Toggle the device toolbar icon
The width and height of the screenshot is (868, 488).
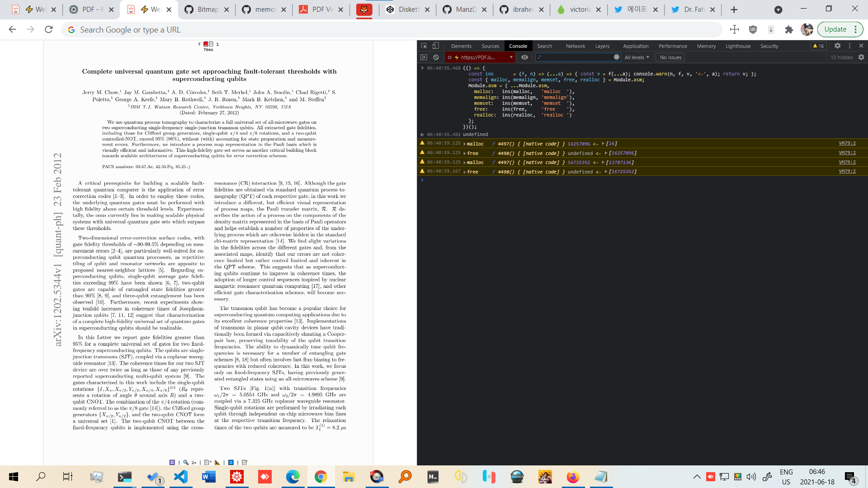[x=435, y=46]
